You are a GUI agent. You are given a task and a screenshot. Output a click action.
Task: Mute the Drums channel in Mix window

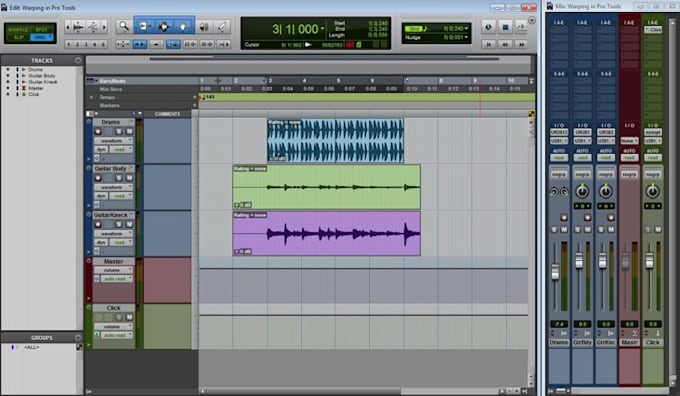564,229
